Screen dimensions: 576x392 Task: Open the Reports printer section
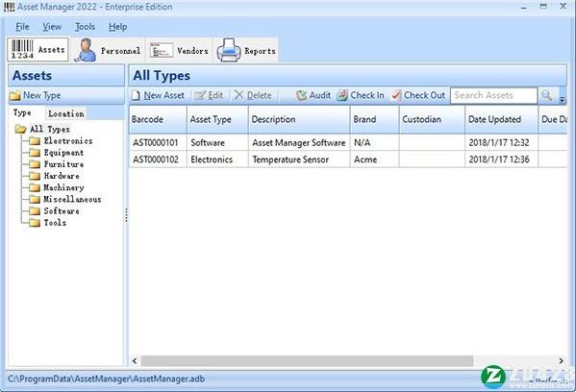pos(246,50)
